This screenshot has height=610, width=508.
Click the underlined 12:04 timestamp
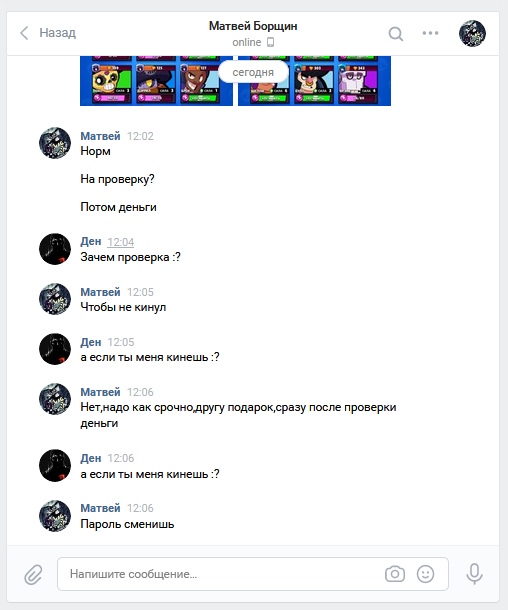tap(121, 242)
